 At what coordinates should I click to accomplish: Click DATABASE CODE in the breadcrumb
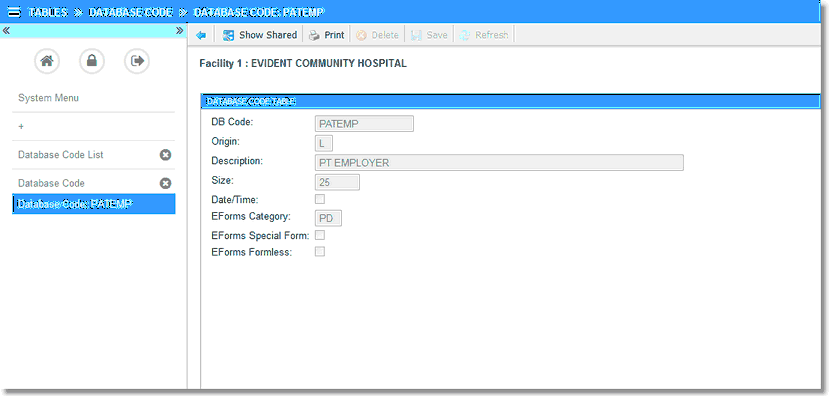[131, 12]
